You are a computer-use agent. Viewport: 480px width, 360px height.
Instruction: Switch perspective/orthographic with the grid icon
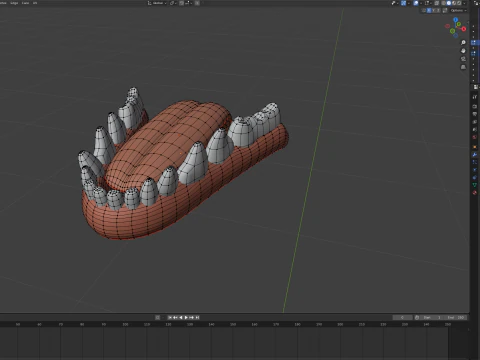(463, 67)
